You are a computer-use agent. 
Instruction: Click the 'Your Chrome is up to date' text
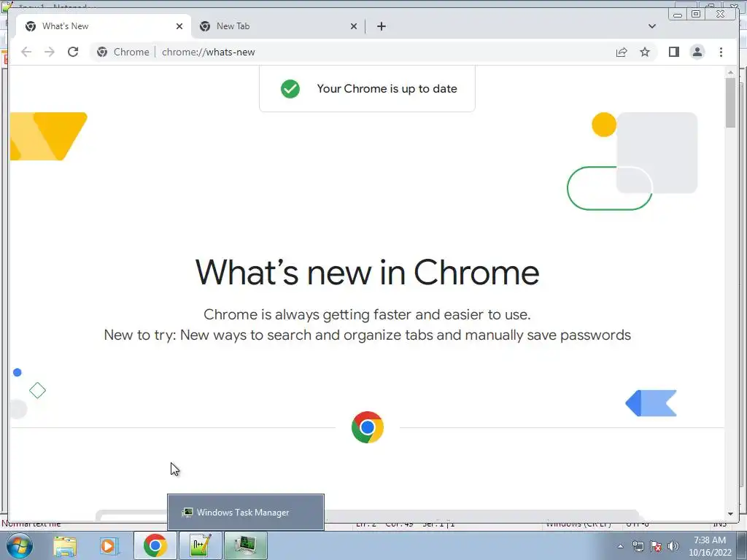coord(387,88)
